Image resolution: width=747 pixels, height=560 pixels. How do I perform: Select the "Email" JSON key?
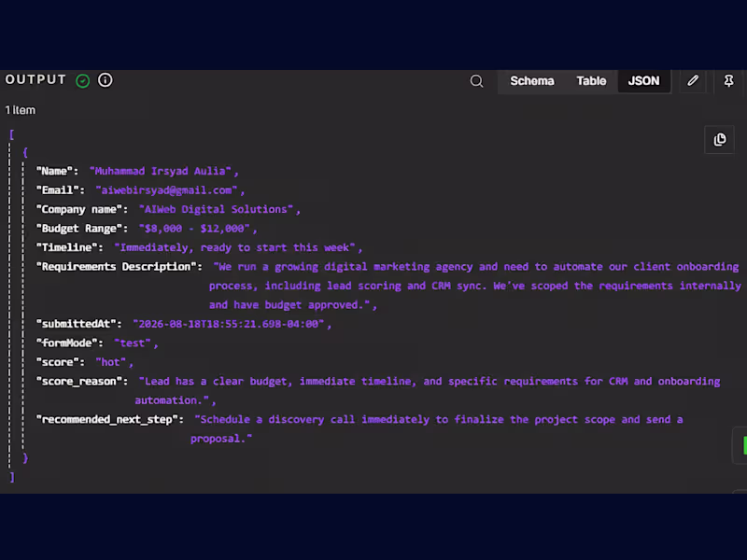tap(57, 190)
